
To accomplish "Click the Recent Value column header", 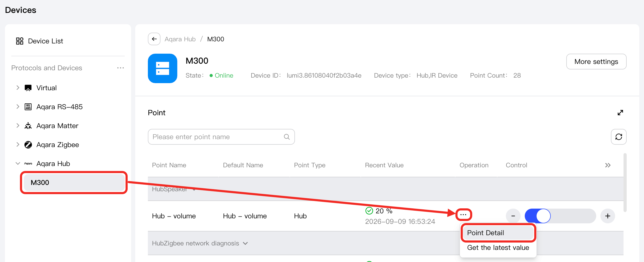I will click(384, 165).
